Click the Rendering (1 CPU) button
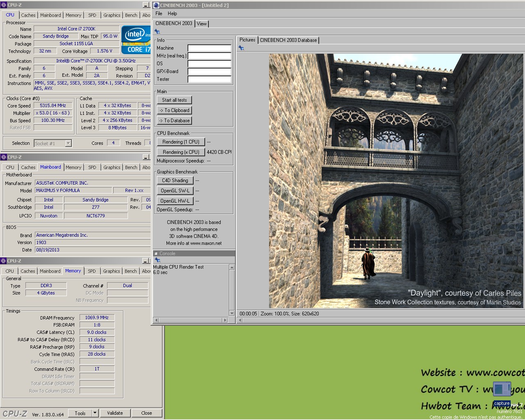The image size is (525, 420). 181,142
